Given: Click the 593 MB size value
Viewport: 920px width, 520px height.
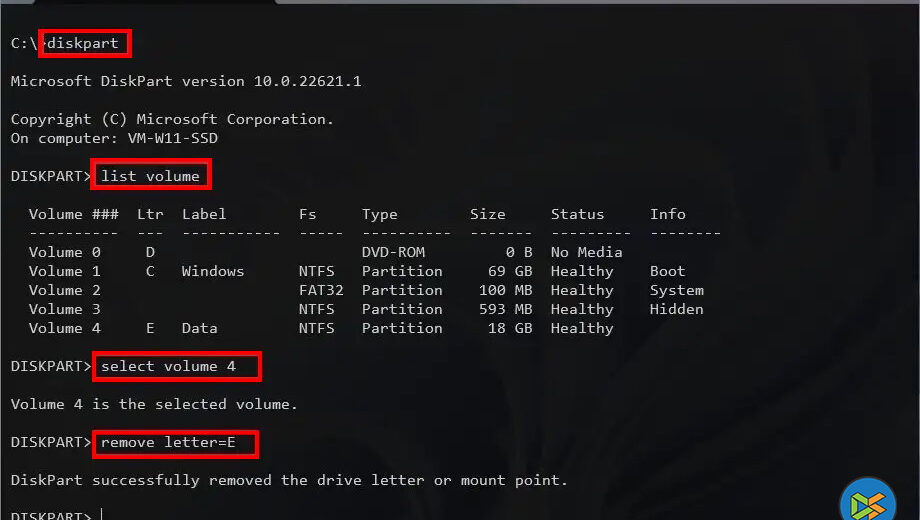Looking at the screenshot, I should coord(509,309).
